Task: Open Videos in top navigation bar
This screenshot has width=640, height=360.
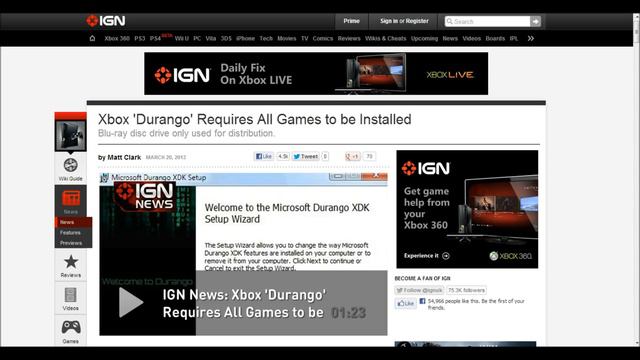Action: click(x=471, y=38)
